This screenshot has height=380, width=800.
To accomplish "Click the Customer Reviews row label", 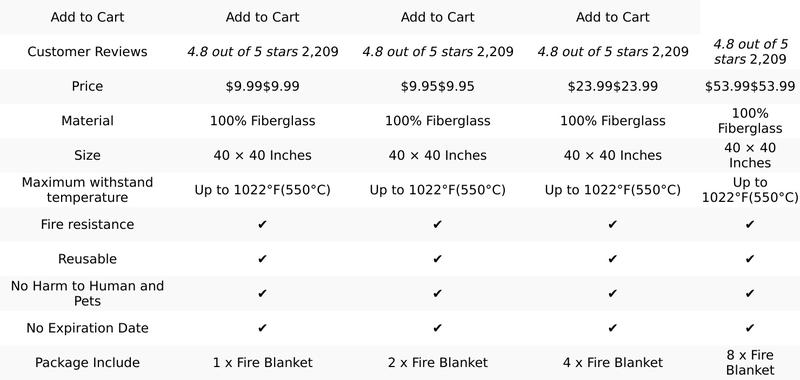I will pyautogui.click(x=87, y=52).
